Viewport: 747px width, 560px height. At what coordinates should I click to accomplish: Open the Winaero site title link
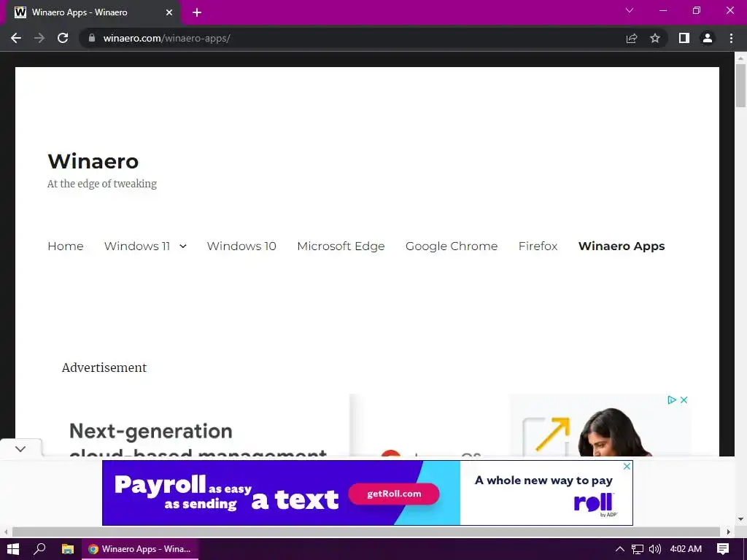[93, 161]
